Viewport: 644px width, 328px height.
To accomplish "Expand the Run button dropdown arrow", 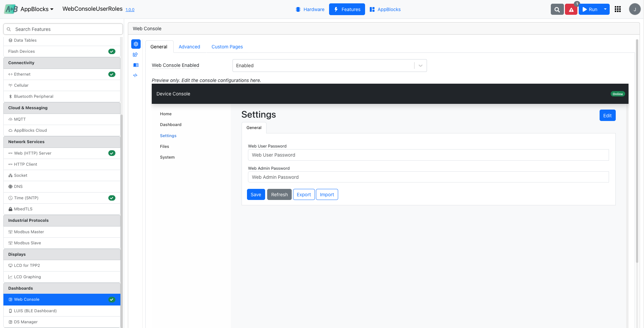I will [x=605, y=9].
